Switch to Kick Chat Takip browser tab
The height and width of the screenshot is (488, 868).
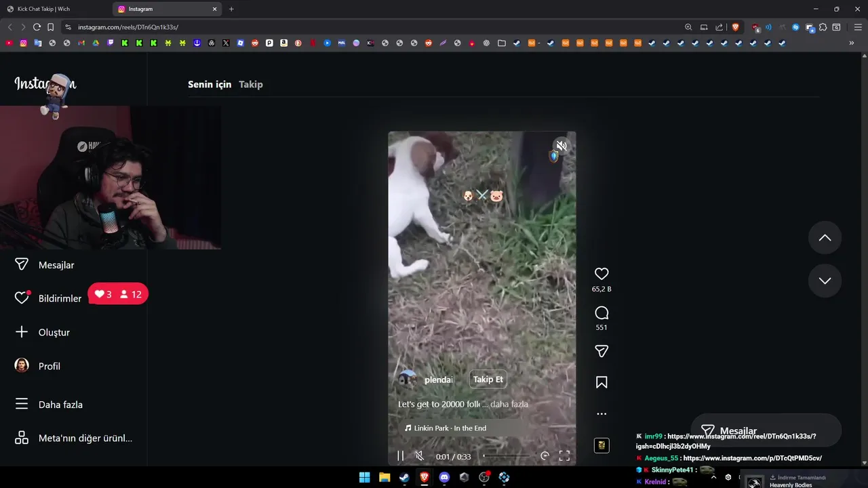[54, 9]
